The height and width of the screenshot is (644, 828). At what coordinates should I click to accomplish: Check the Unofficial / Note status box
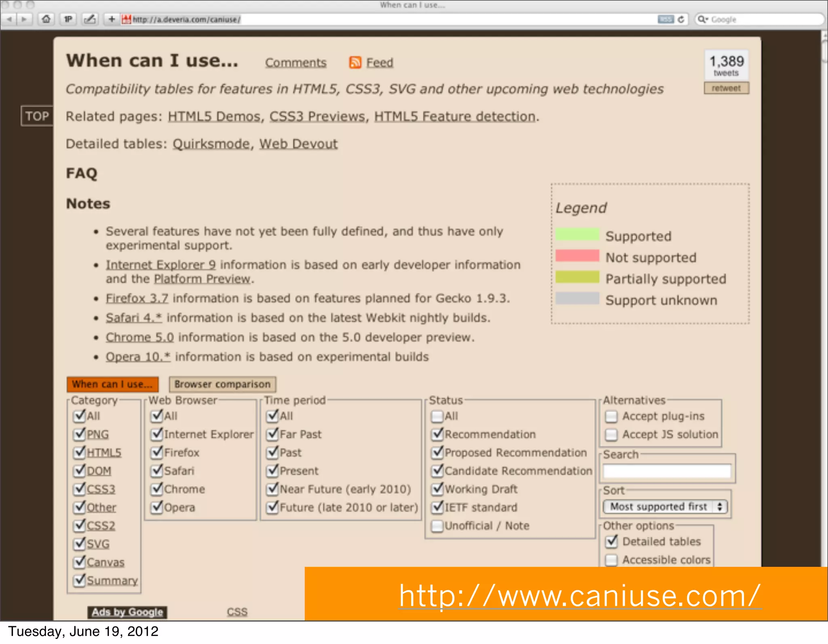tap(437, 526)
